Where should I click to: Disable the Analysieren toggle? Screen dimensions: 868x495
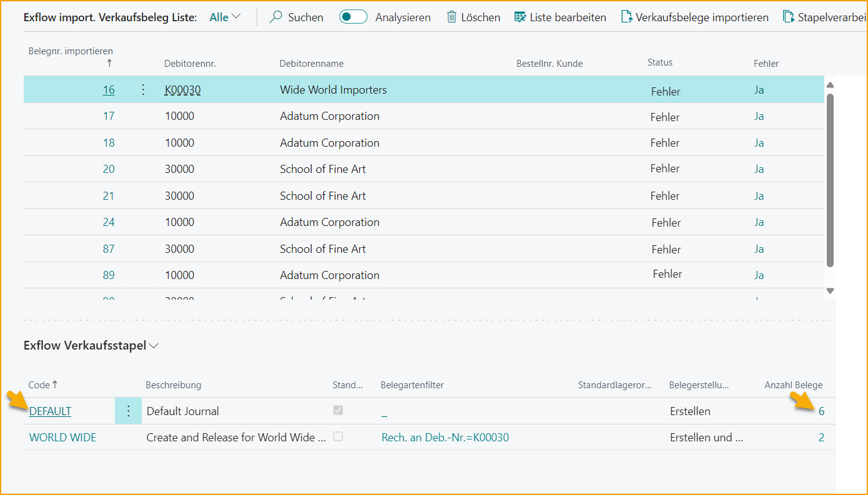[x=353, y=17]
